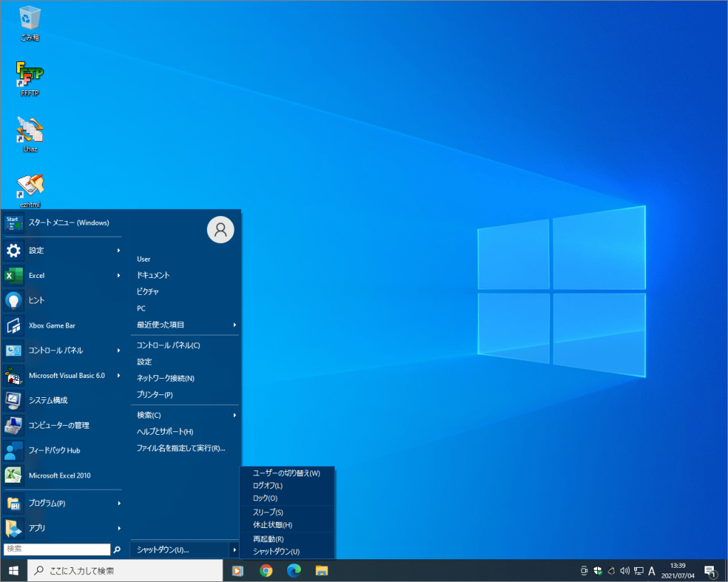Click the Microsoft Excel 2010 icon
Screen dimensions: 728x582
(14, 475)
